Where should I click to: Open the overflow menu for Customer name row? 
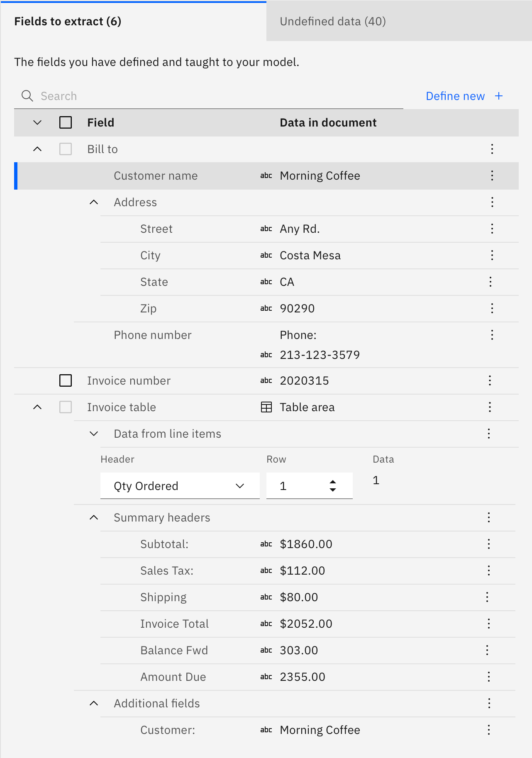coord(492,175)
